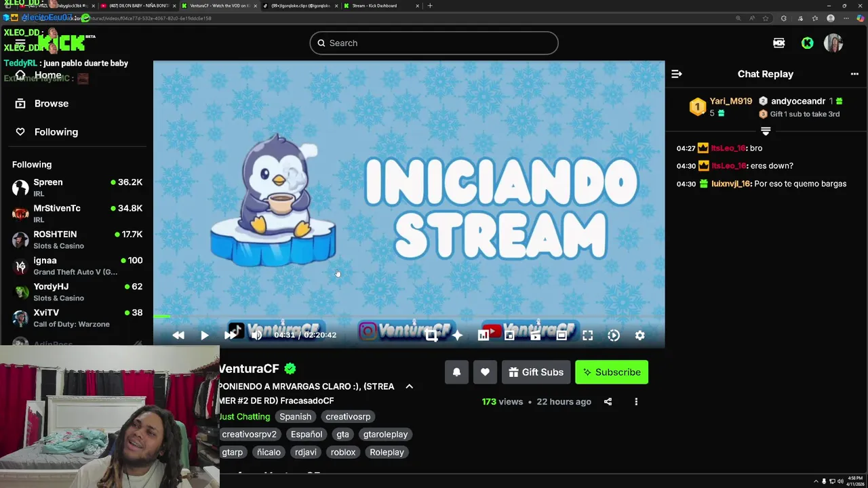868x488 pixels.
Task: Select the gta tag
Action: tap(342, 434)
